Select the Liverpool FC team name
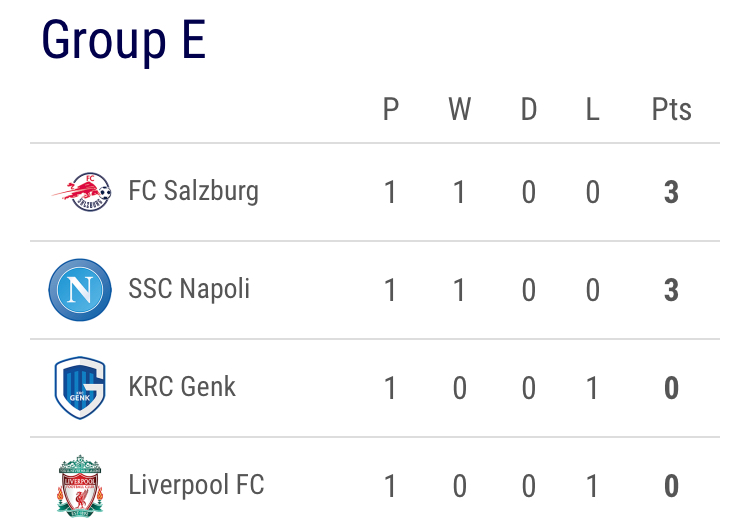The width and height of the screenshot is (750, 531). point(197,485)
